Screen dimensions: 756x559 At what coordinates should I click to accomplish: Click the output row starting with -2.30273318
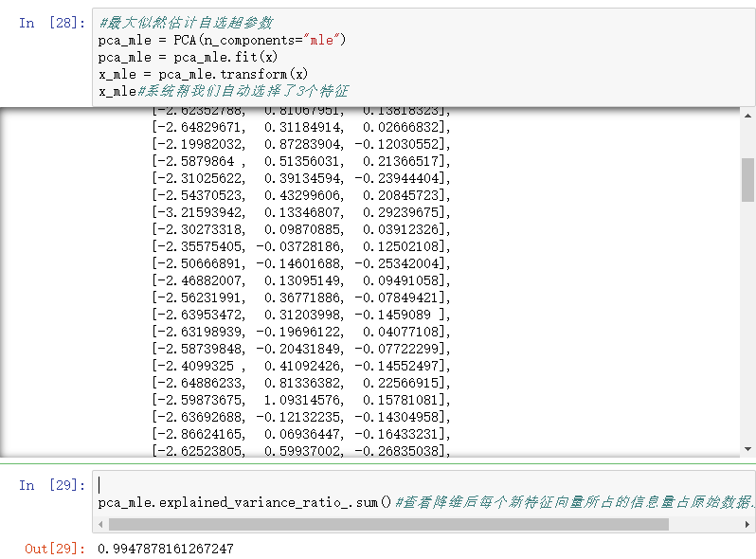tap(301, 229)
